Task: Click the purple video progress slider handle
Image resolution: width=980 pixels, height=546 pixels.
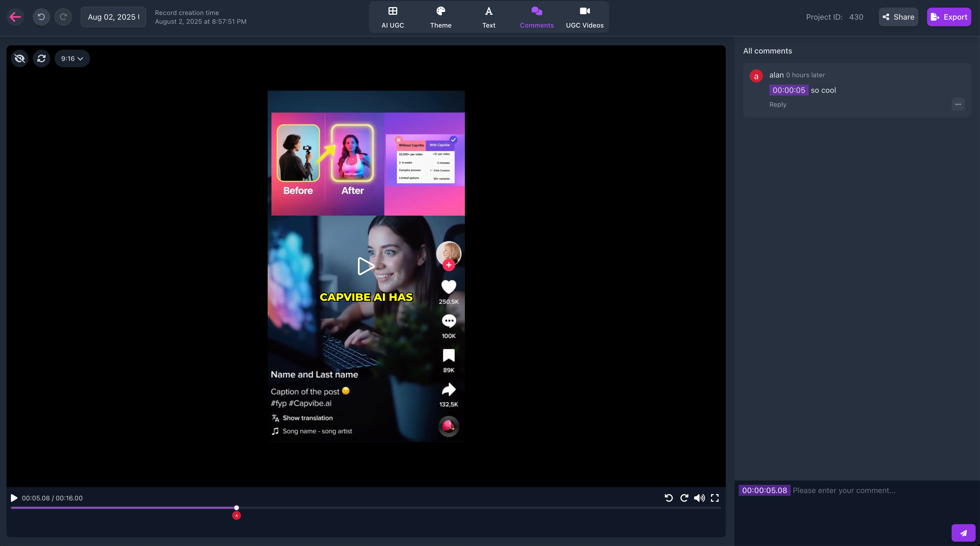Action: 236,508
